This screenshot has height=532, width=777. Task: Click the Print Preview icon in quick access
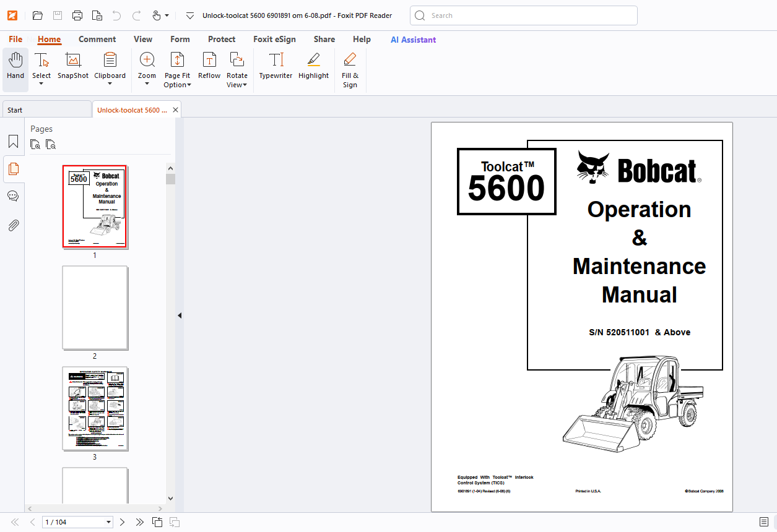[97, 15]
